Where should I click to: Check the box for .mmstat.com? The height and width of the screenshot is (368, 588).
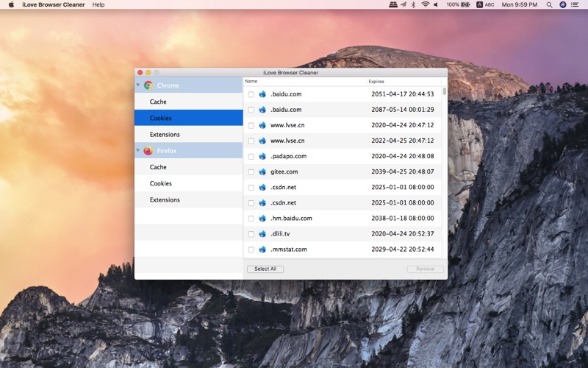(251, 250)
